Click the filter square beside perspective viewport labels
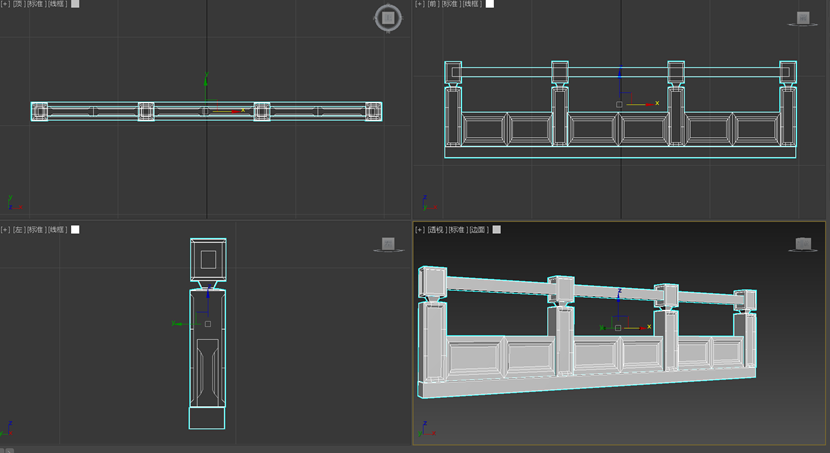 [497, 230]
